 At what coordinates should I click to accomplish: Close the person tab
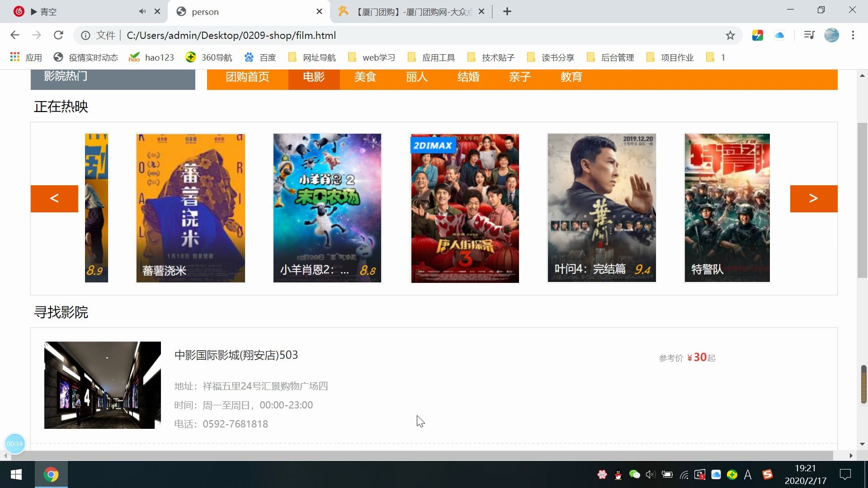(320, 11)
